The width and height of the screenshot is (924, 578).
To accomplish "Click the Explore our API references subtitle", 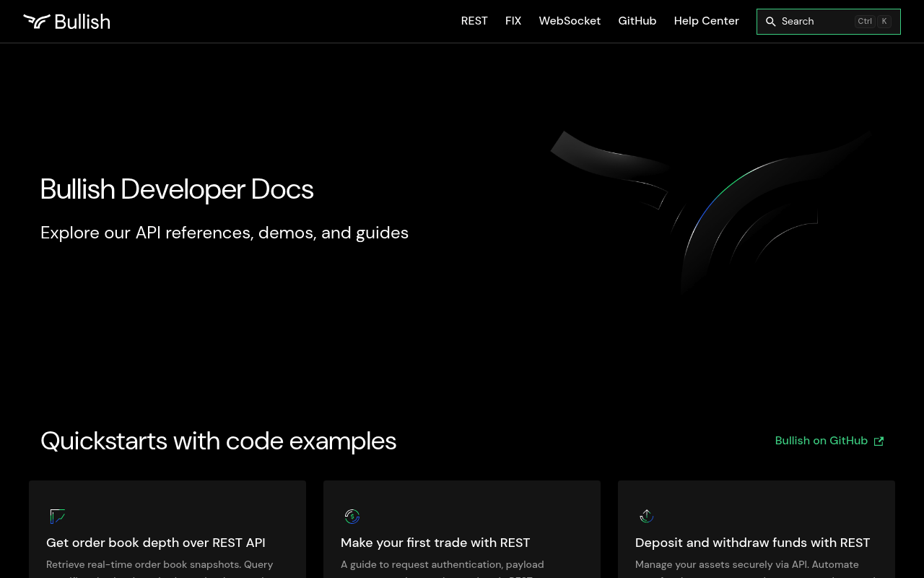I will [x=225, y=233].
